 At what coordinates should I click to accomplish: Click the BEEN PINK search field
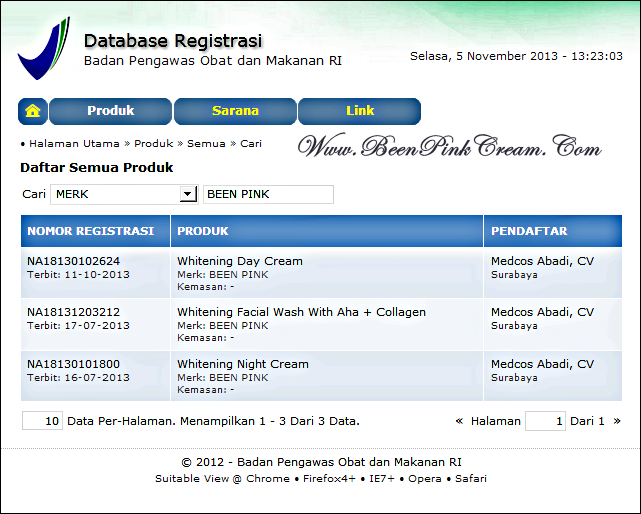pyautogui.click(x=268, y=194)
